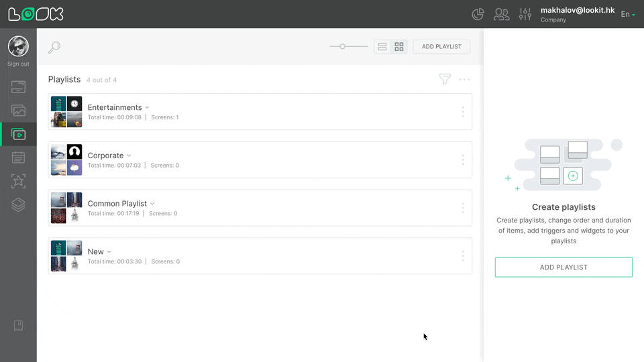Screen dimensions: 644x362
Task: Click the search magnifier icon
Action: point(54,47)
